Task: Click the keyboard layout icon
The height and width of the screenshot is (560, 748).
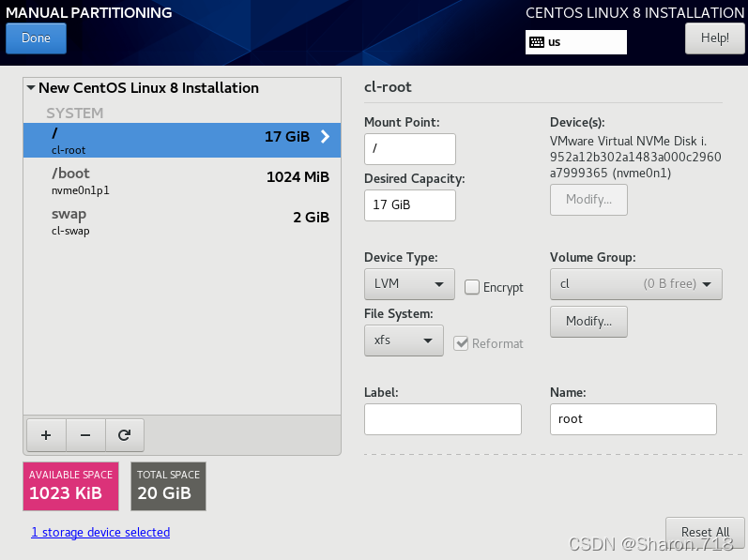Action: (x=537, y=42)
